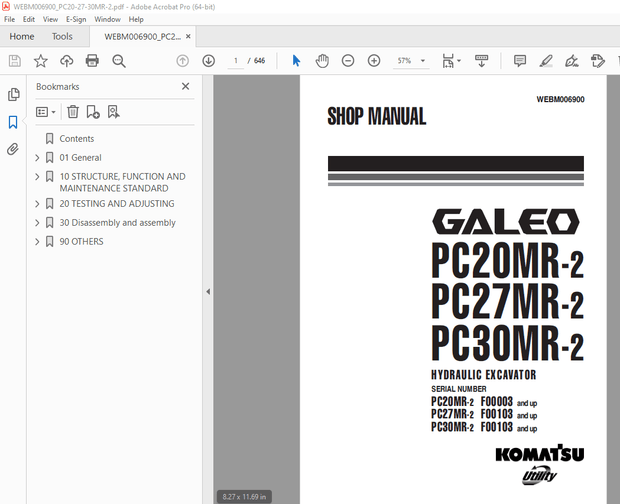Go to next page arrow

pyautogui.click(x=208, y=61)
